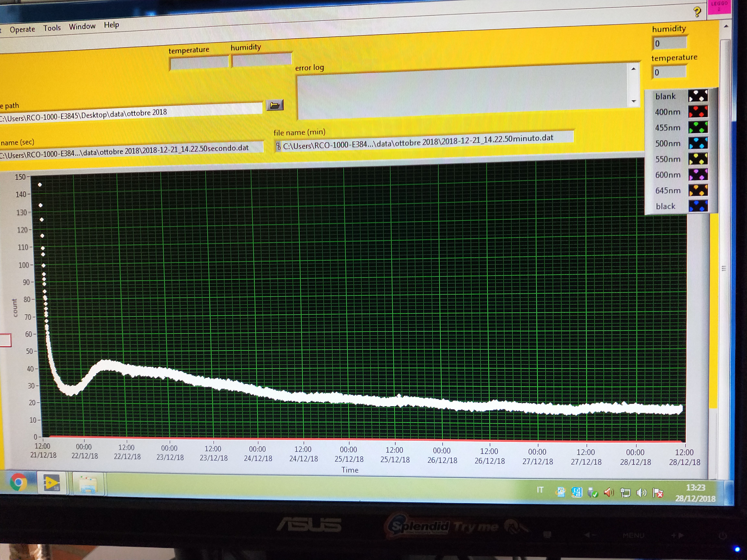Toggle the blank plot legend entry
The height and width of the screenshot is (560, 747).
(665, 97)
